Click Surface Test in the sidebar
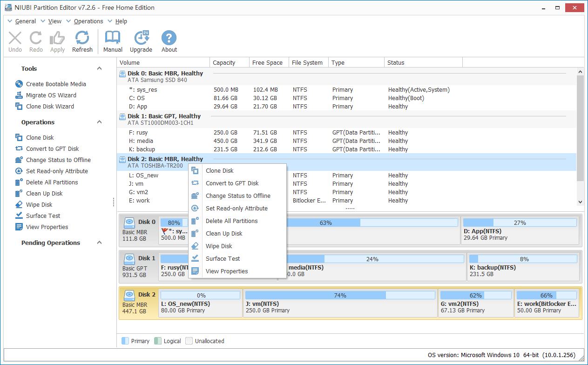Screen dimensions: 588x365 coord(43,216)
